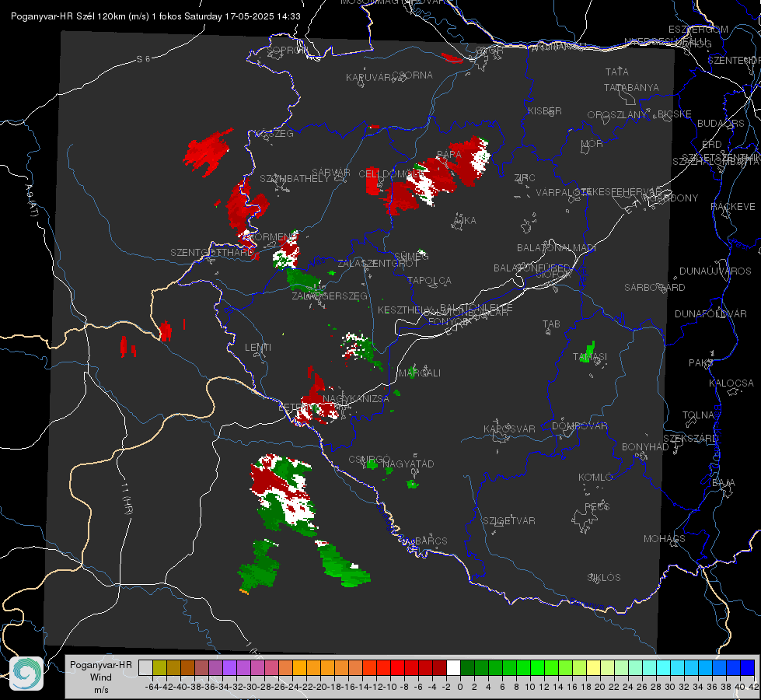Click the Poganyvar-HR Wind m/s legend title
The width and height of the screenshot is (761, 700).
[101, 677]
